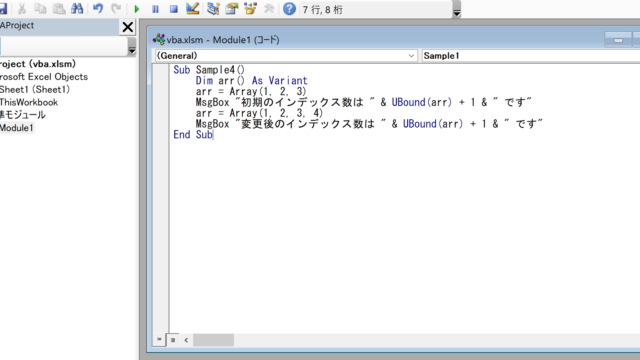
Task: Switch to Procedure View button
Action: tap(159, 340)
